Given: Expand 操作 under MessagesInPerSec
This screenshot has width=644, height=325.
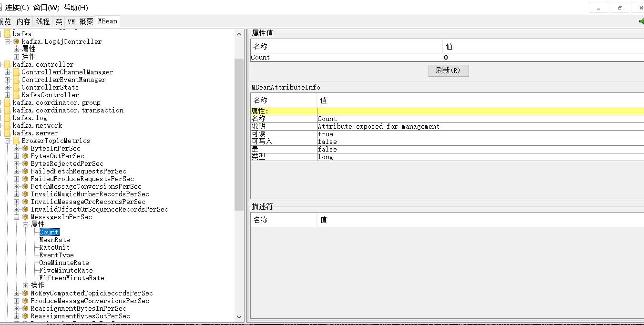Looking at the screenshot, I should point(25,285).
